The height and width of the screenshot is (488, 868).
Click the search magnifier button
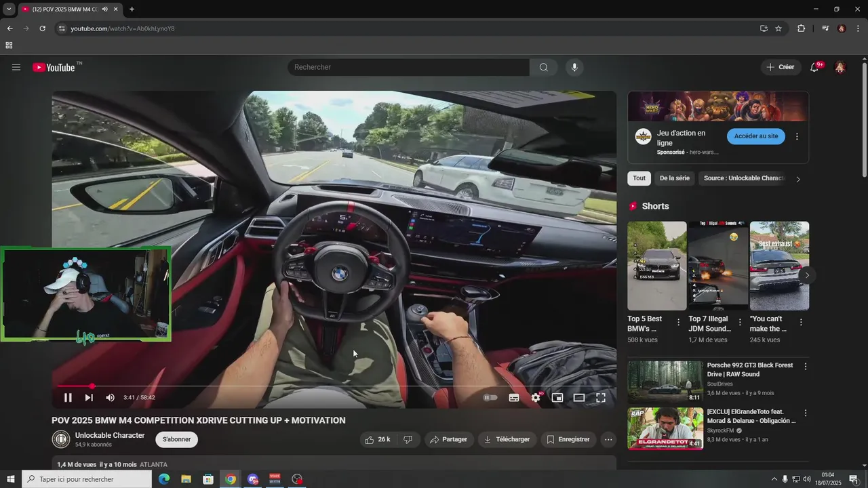(544, 67)
